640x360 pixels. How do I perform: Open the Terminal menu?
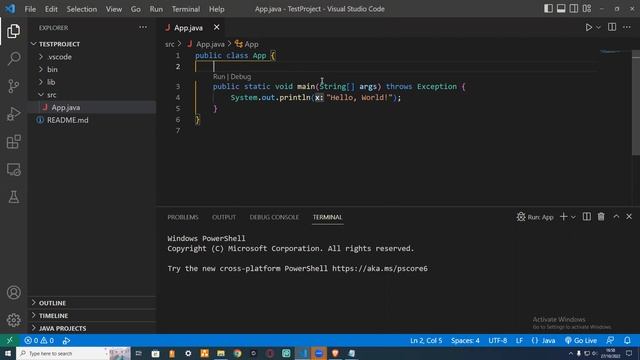pos(186,9)
